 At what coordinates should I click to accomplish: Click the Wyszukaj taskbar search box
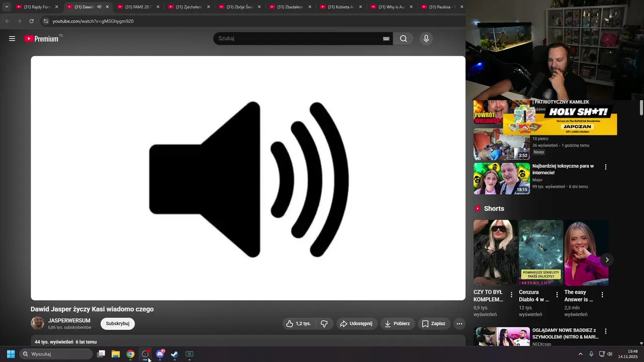coord(56,354)
